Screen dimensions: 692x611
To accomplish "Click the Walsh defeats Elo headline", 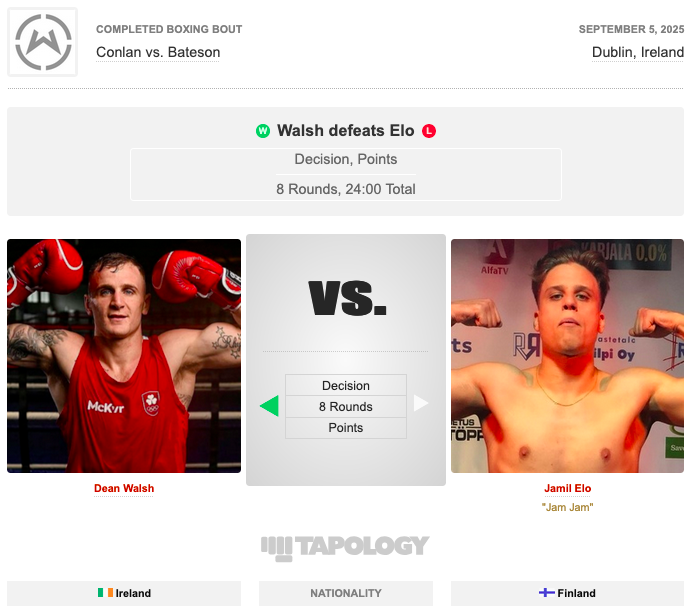I will click(346, 131).
